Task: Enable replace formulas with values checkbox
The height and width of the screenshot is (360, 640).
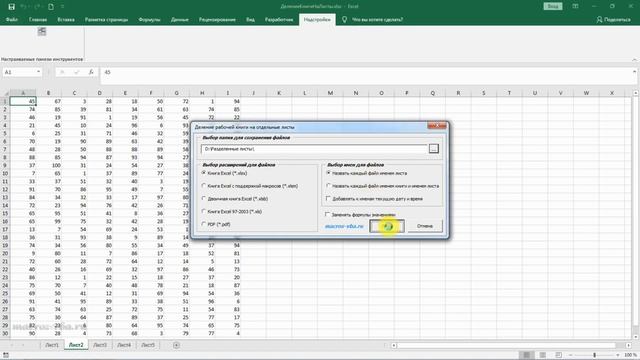Action: click(327, 214)
